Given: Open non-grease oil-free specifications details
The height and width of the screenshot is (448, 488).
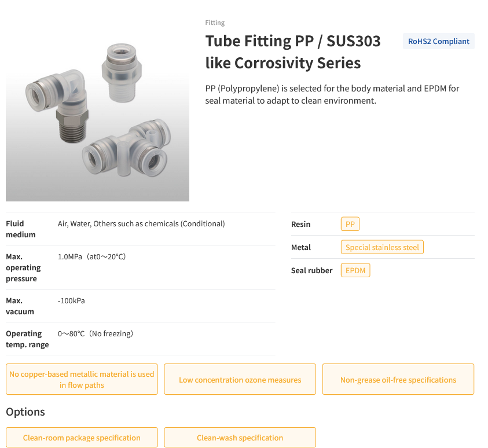Looking at the screenshot, I should point(398,379).
